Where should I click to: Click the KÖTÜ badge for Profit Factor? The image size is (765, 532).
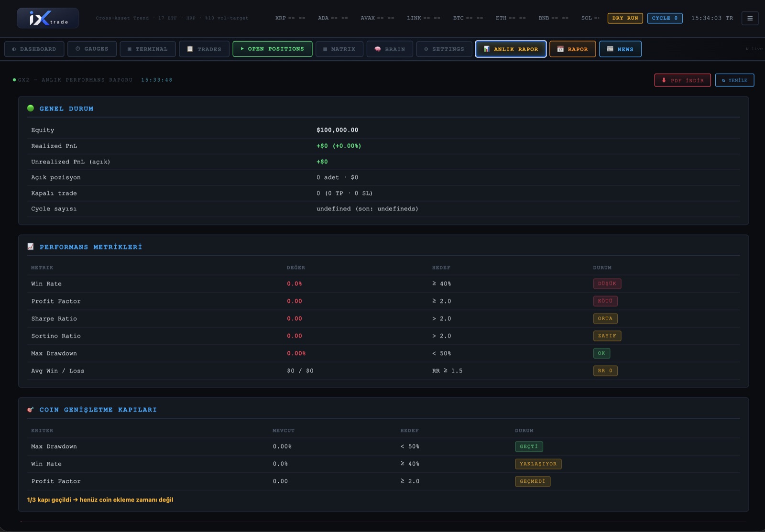605,301
